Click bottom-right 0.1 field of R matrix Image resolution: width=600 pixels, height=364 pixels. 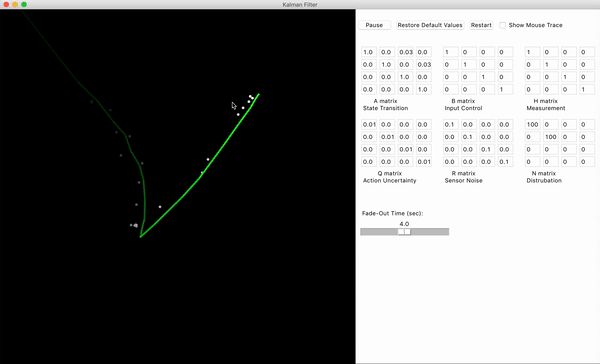point(505,162)
